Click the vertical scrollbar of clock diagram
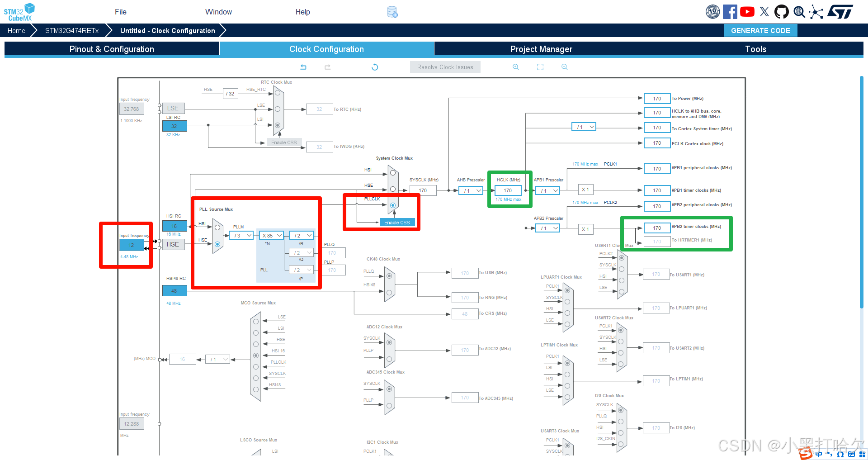 tap(861, 192)
